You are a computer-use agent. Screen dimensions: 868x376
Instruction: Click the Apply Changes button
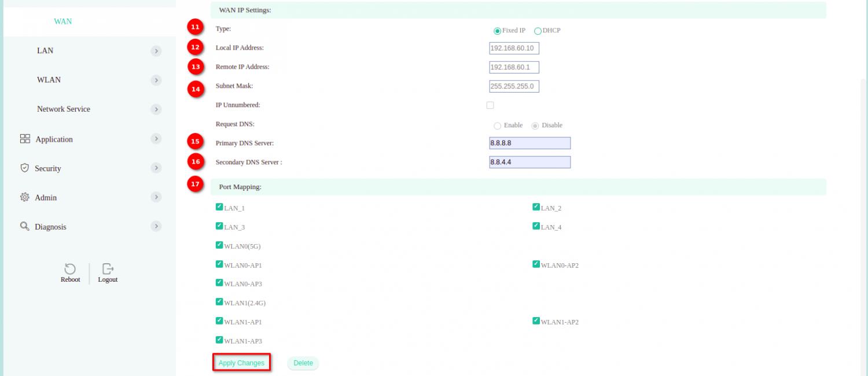[241, 363]
